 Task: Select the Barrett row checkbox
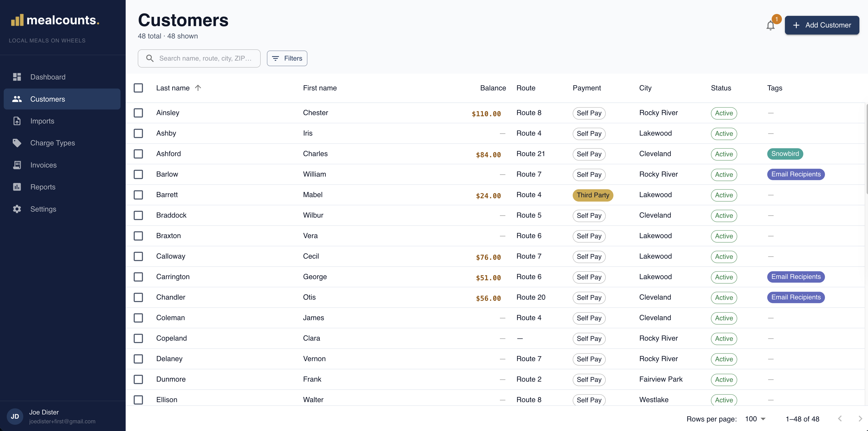click(x=138, y=195)
